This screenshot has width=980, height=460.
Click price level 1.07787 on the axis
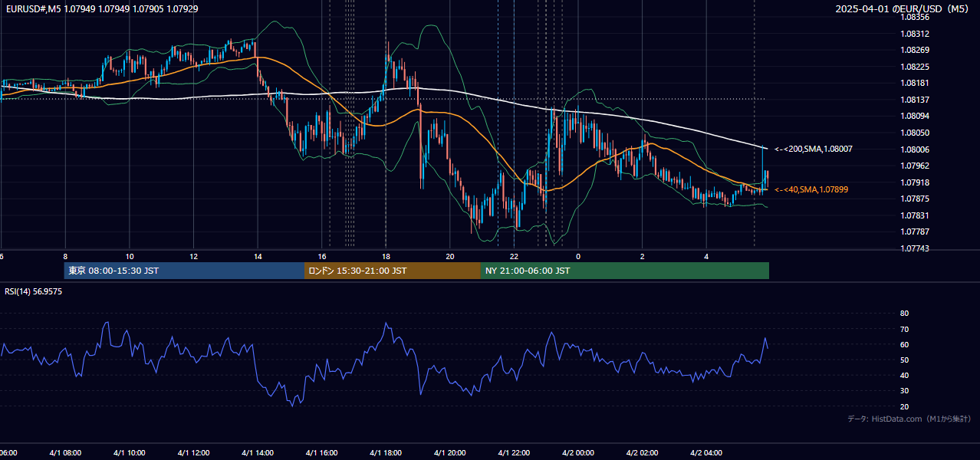click(915, 232)
